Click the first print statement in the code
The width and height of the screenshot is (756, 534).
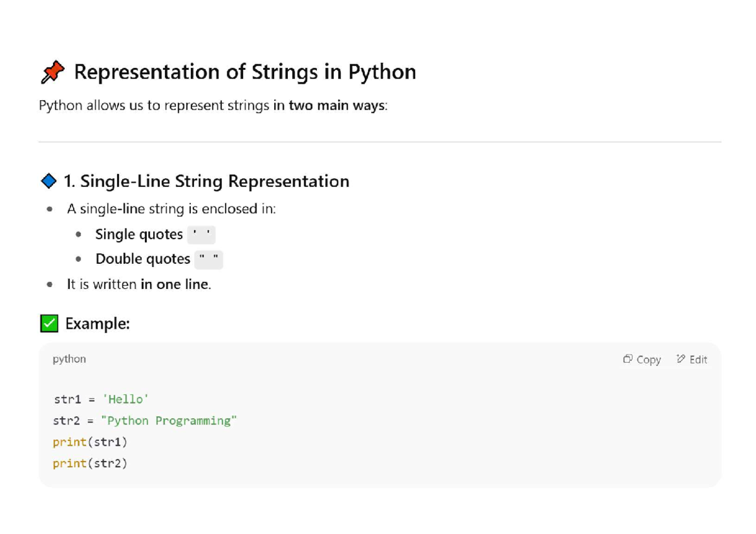click(x=91, y=442)
